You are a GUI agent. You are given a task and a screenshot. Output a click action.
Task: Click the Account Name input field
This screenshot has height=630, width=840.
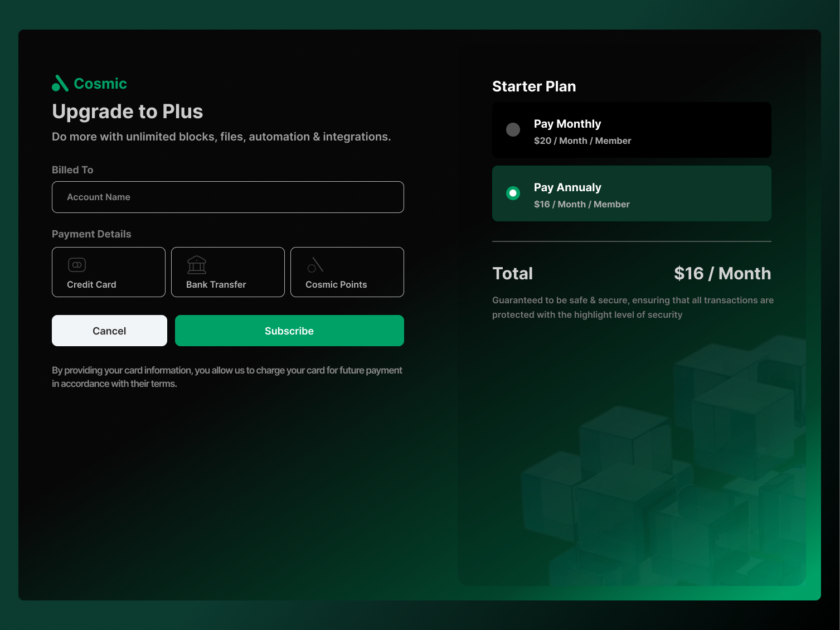click(x=227, y=197)
